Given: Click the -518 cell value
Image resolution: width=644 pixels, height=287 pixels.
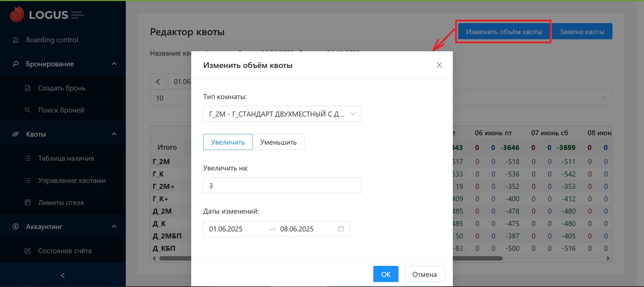Looking at the screenshot, I should tap(513, 161).
